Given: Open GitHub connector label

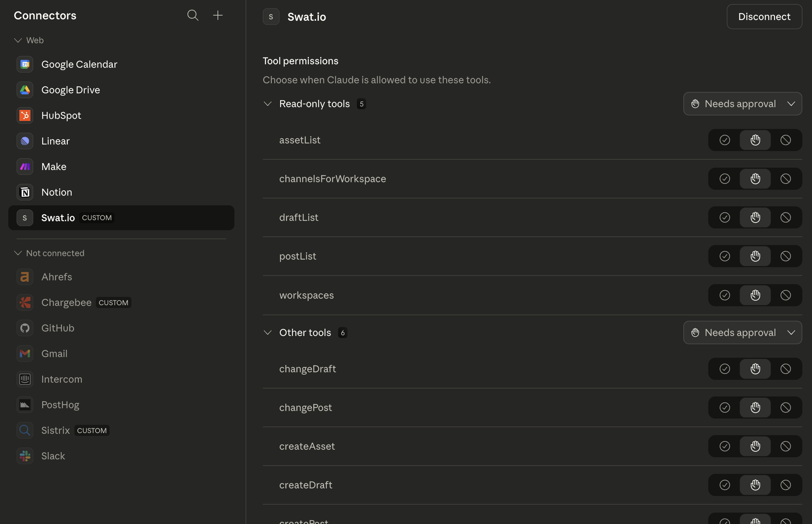Looking at the screenshot, I should point(58,328).
